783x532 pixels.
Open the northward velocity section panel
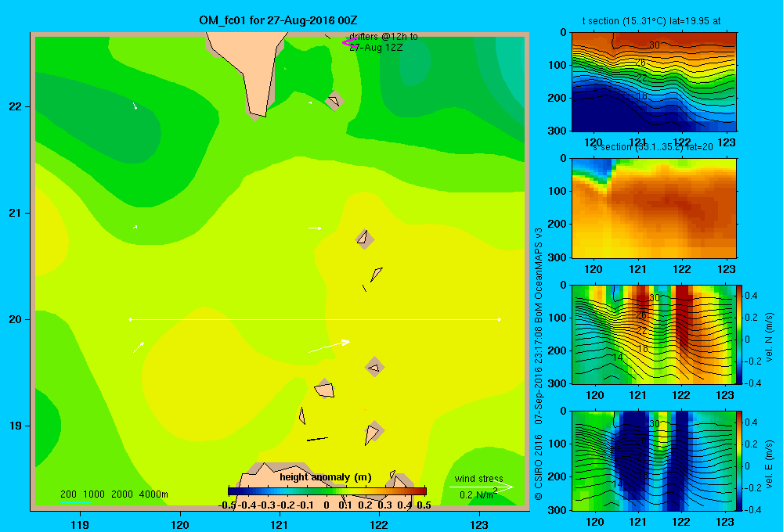pyautogui.click(x=654, y=334)
